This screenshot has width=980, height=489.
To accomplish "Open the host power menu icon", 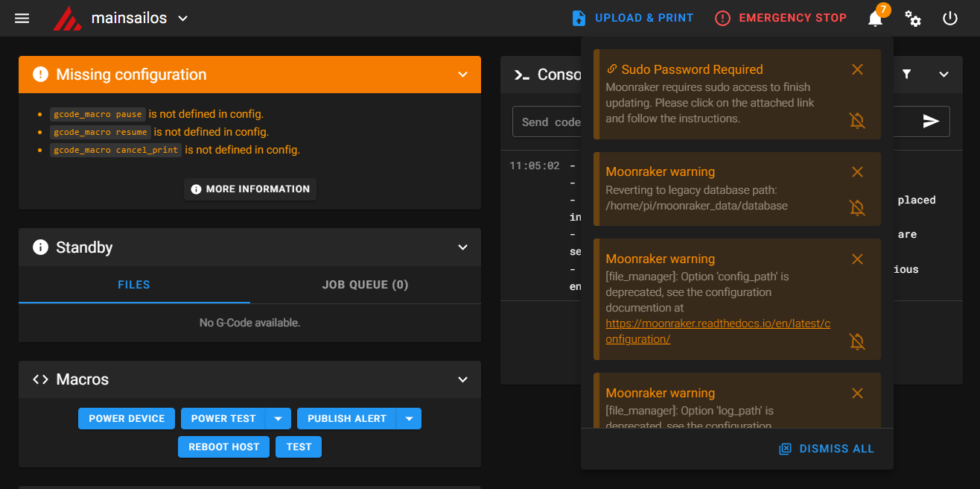I will pos(949,18).
